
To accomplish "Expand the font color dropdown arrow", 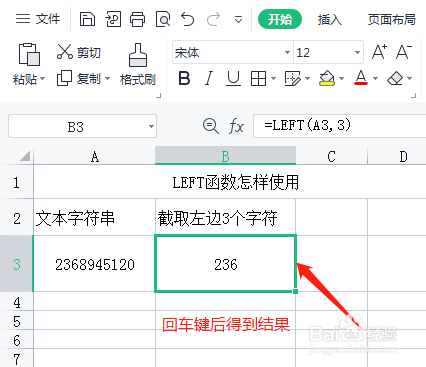I will [376, 79].
